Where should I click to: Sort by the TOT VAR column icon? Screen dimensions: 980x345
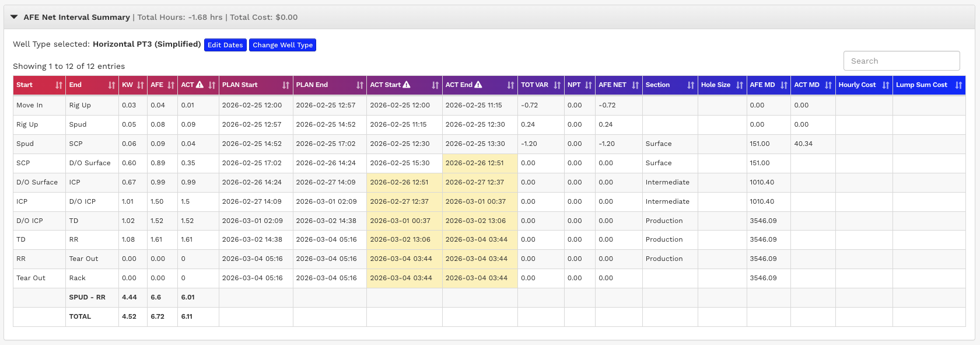[558, 85]
